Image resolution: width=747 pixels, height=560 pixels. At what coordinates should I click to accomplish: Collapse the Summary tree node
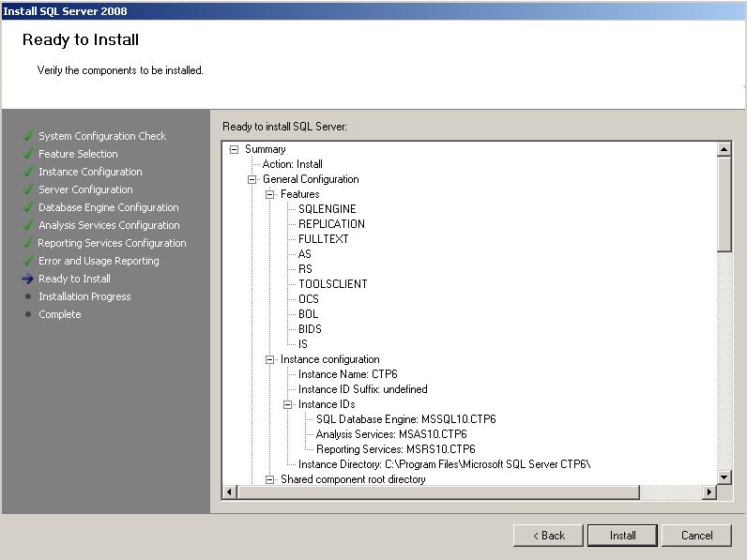234,149
